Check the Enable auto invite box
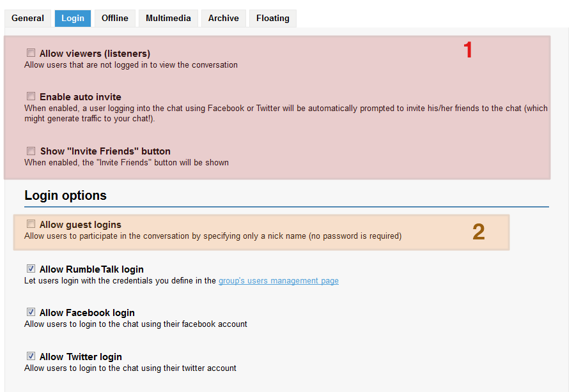 pyautogui.click(x=31, y=97)
